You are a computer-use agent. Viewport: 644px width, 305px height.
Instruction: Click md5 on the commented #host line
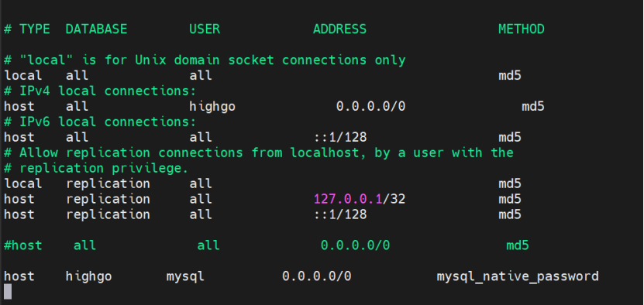click(517, 245)
